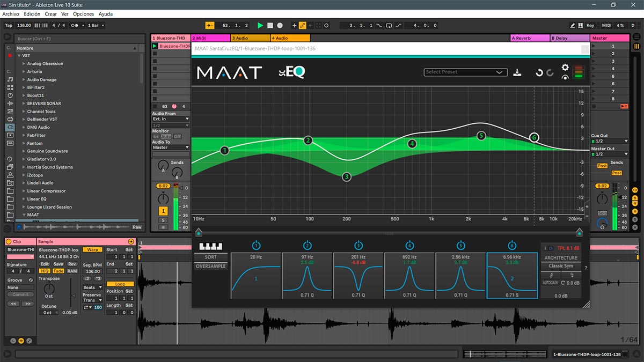
Task: Click the piano keyboard icon in the EQ
Action: point(210,247)
